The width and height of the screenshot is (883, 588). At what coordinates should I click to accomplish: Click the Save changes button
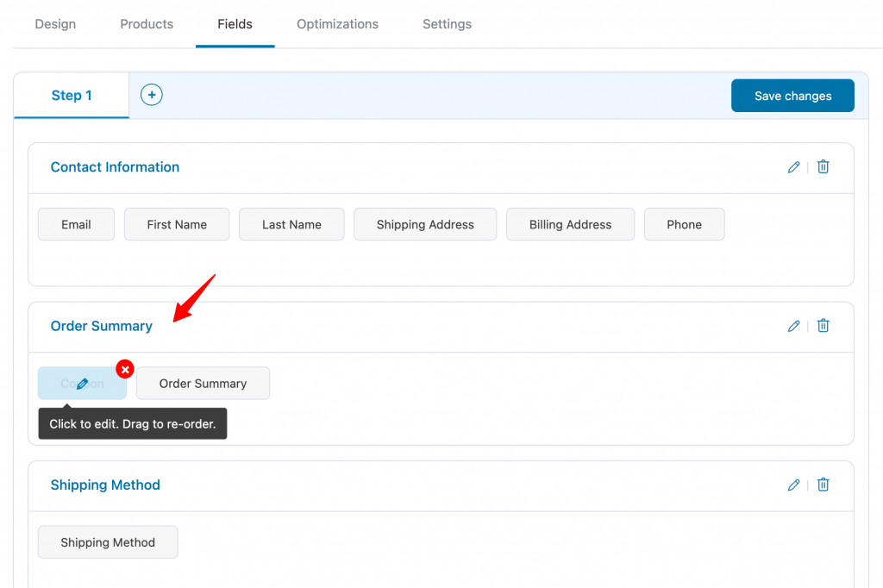(x=792, y=96)
